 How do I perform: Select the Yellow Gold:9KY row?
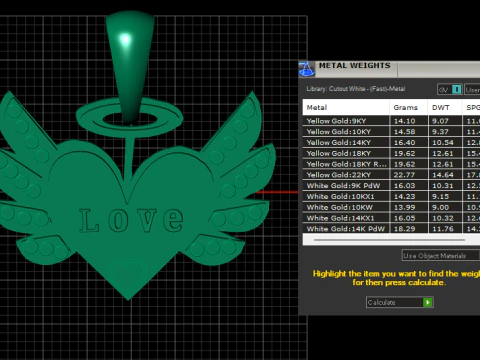point(391,121)
